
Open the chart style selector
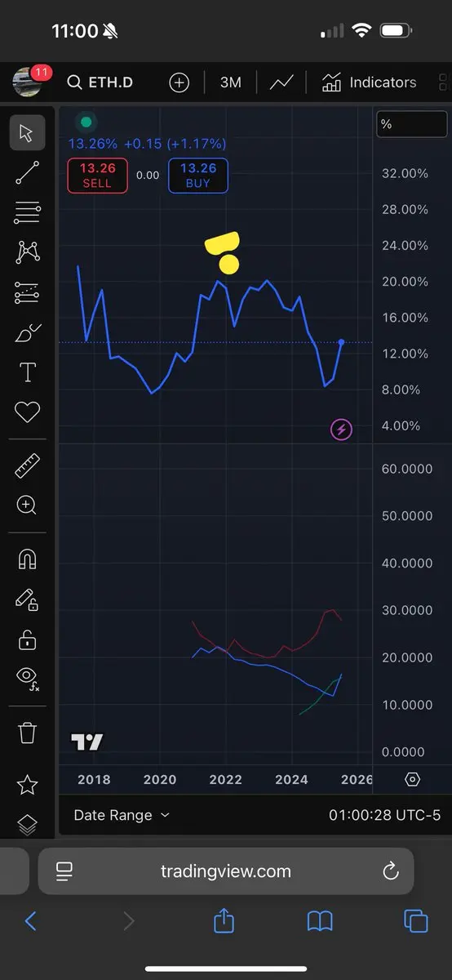tap(281, 82)
